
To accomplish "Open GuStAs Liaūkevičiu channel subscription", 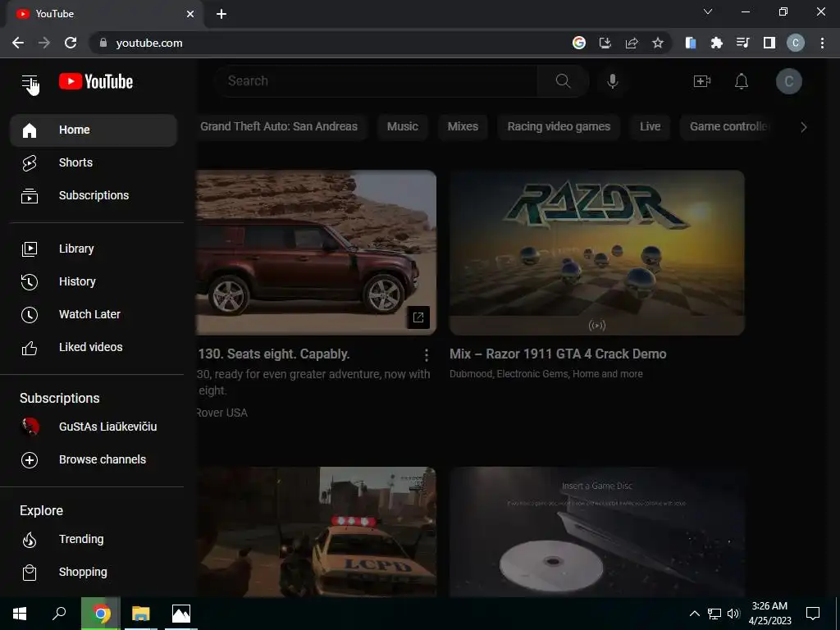I will coord(94,427).
